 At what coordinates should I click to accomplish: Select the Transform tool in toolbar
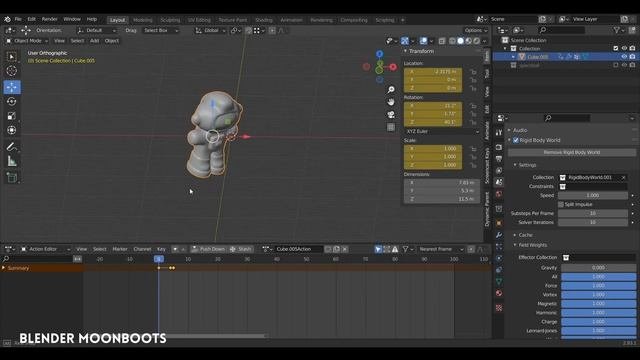tap(12, 130)
